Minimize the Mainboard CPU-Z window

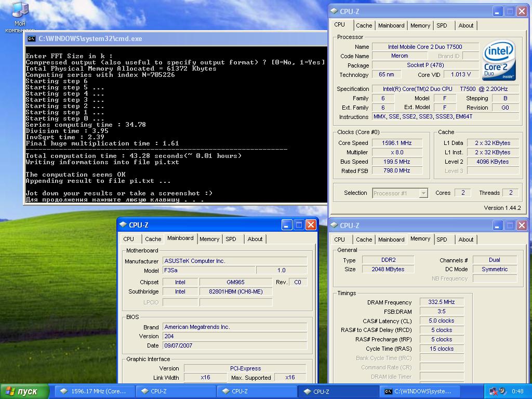click(x=287, y=224)
